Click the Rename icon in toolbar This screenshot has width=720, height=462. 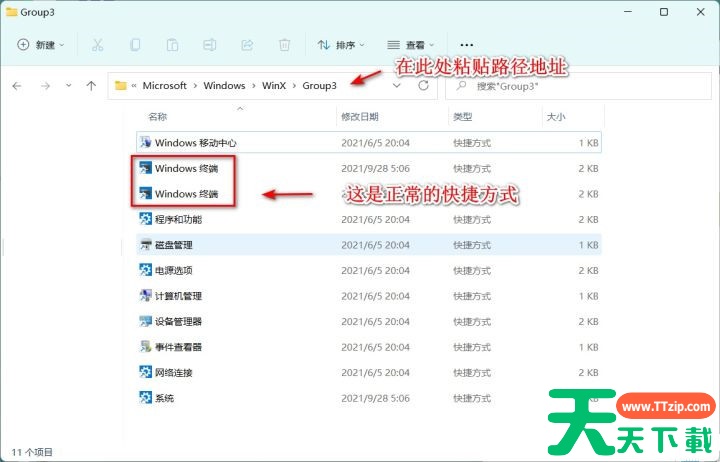point(210,45)
